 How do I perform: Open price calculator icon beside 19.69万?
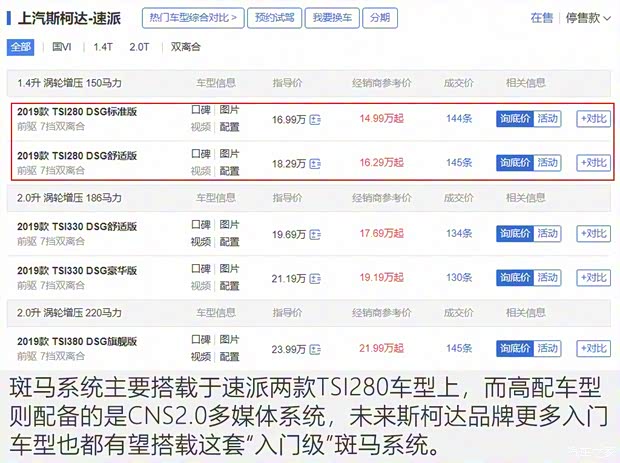pyautogui.click(x=315, y=234)
